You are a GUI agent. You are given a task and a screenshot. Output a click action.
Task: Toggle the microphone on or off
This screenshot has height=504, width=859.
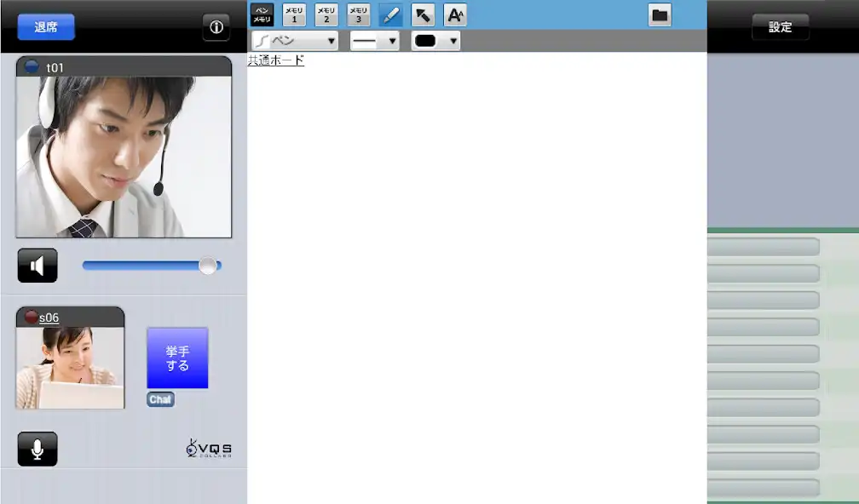pyautogui.click(x=37, y=449)
